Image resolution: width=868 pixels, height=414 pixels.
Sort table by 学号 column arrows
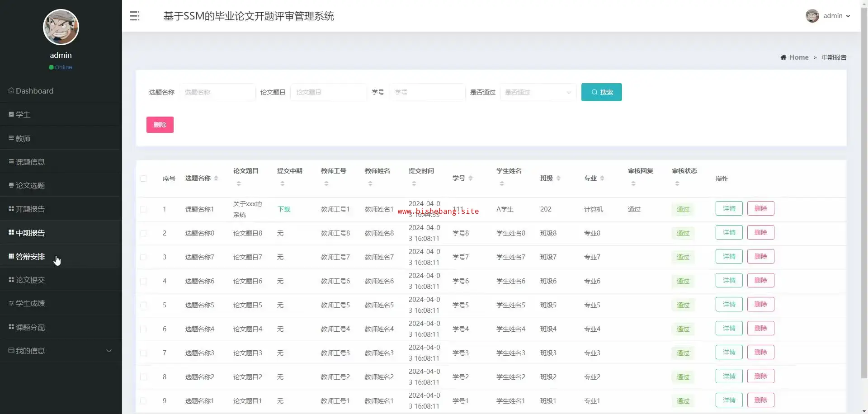tap(471, 179)
